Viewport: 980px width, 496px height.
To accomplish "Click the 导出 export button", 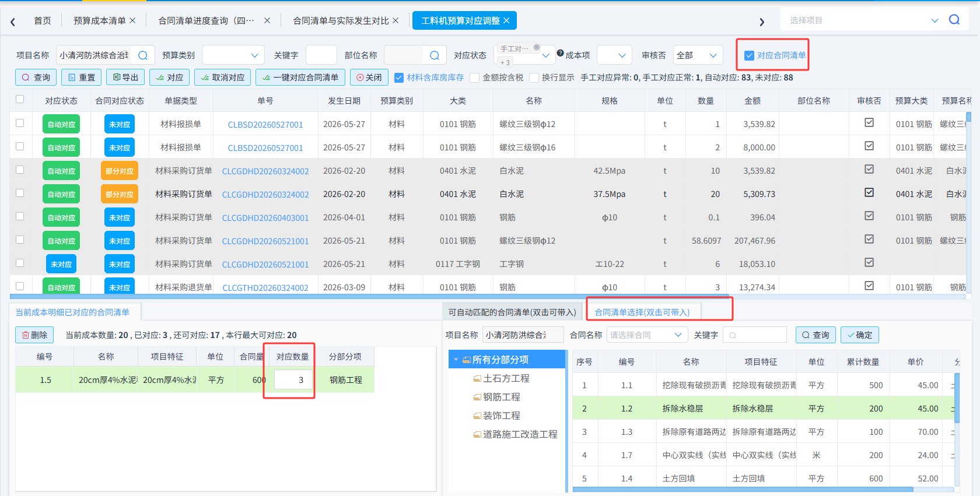I will pos(126,78).
